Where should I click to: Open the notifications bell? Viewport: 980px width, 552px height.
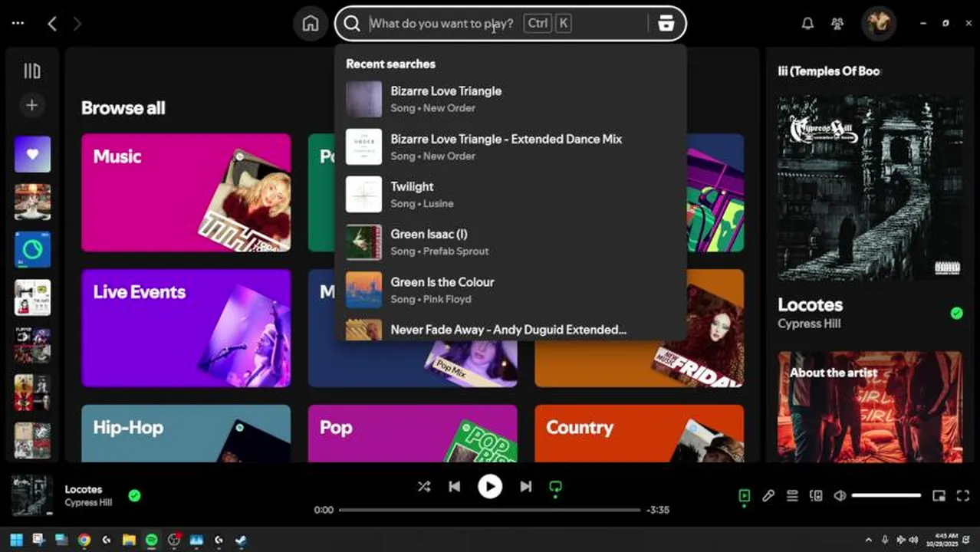[807, 24]
